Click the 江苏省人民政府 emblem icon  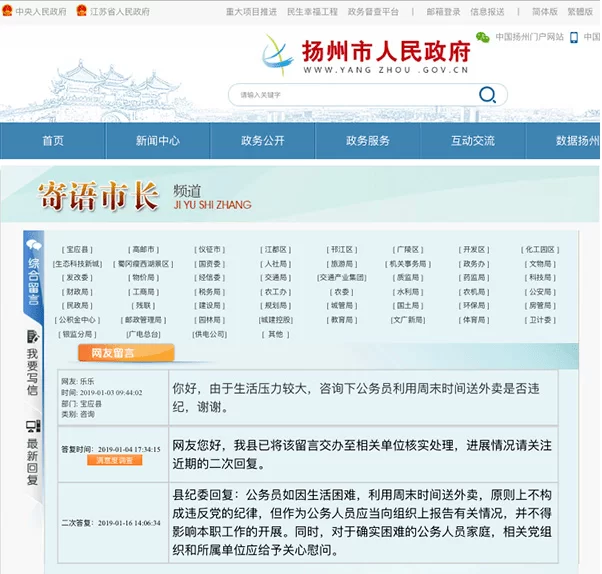coord(85,12)
